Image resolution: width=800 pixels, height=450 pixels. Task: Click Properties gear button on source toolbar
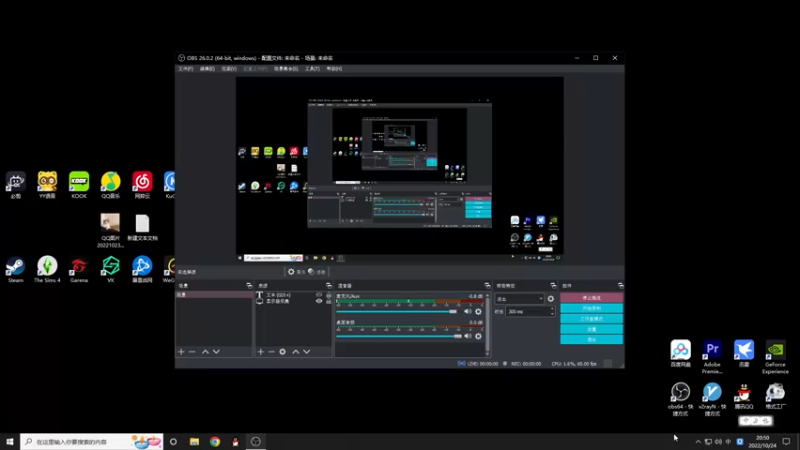point(296,272)
